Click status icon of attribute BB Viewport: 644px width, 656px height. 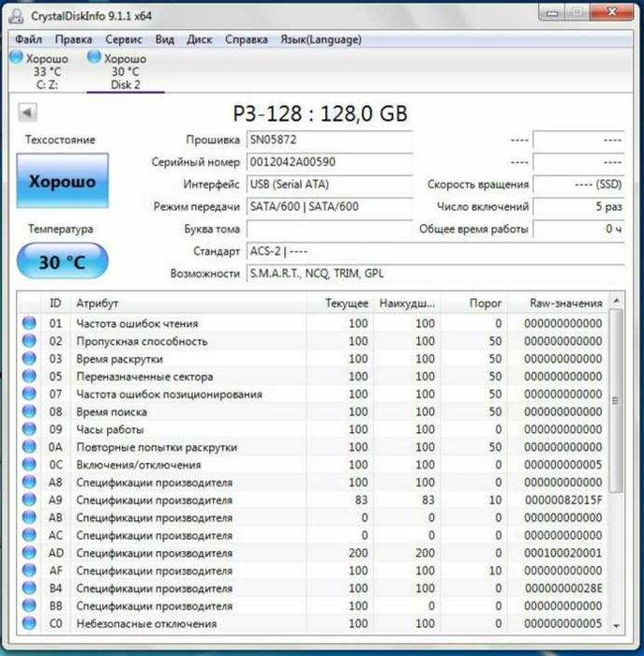point(29,605)
